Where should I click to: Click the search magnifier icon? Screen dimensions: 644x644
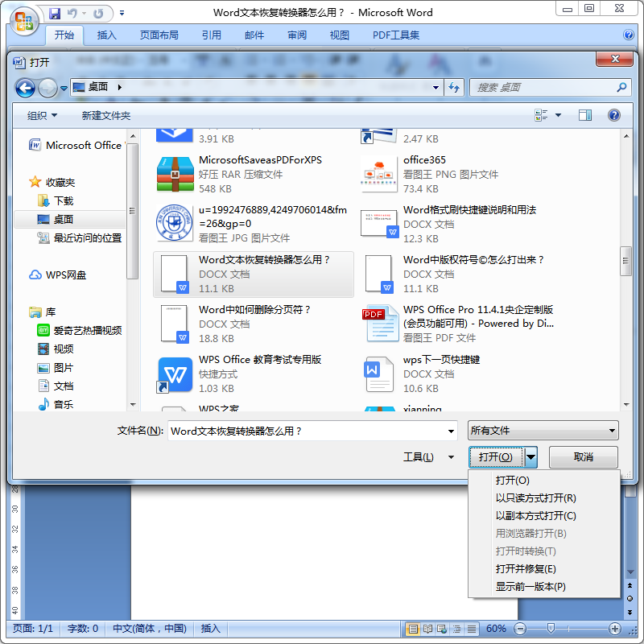(x=621, y=87)
